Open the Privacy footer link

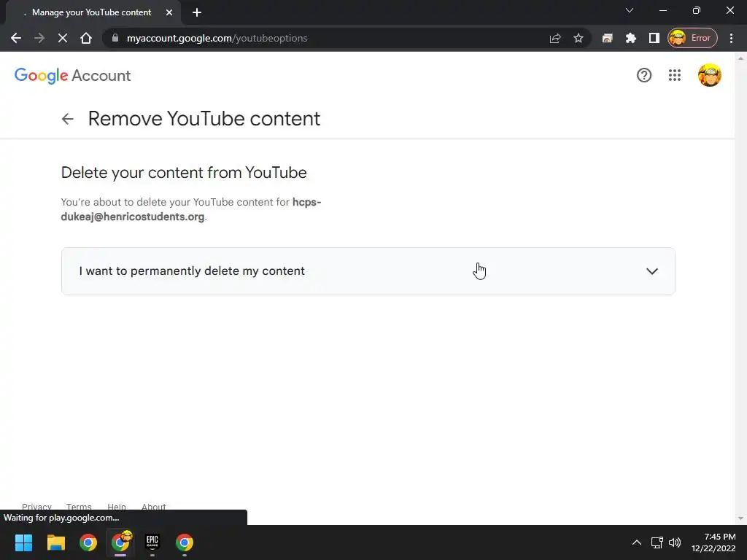coord(36,506)
